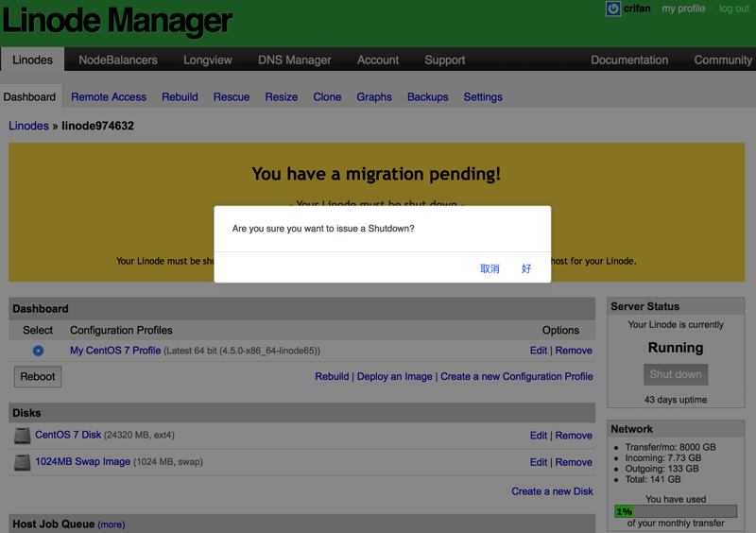Open the Community link in the nav bar
The width and height of the screenshot is (756, 533).
pos(723,60)
